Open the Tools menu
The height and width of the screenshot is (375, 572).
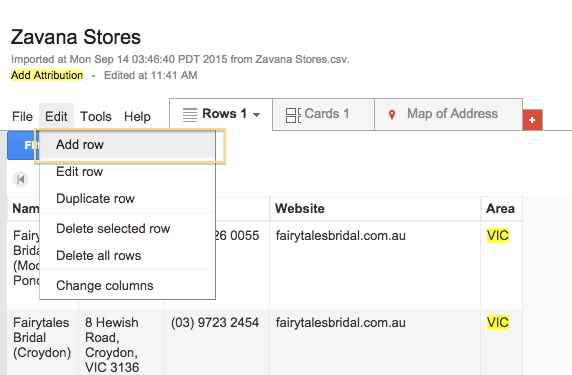(96, 117)
